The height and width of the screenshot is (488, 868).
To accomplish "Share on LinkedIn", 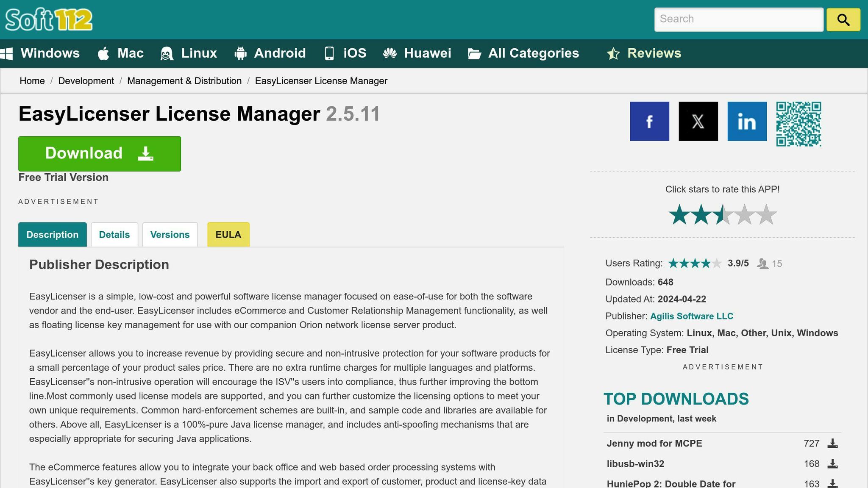I will 747,121.
